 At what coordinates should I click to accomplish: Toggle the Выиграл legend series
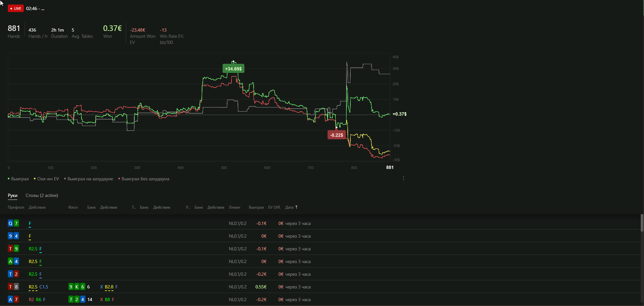point(18,179)
